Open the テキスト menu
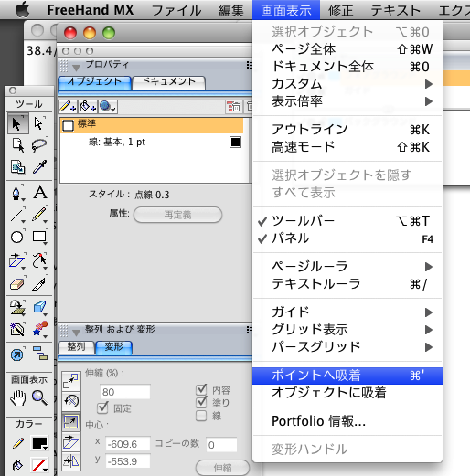 (395, 10)
